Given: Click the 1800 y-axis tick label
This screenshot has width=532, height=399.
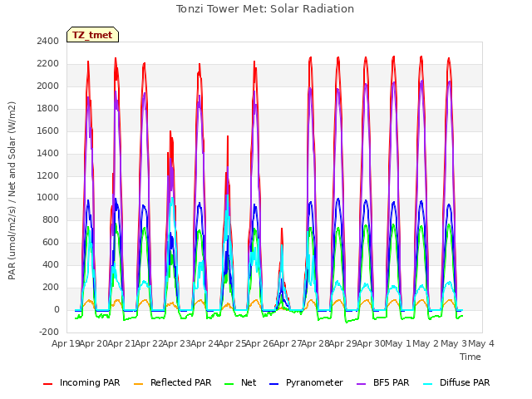Looking at the screenshot, I should 48,108.
